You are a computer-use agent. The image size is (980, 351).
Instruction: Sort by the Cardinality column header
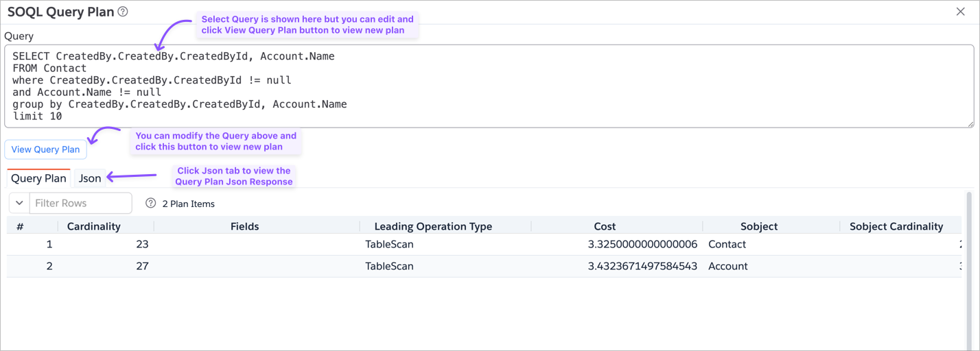[94, 226]
